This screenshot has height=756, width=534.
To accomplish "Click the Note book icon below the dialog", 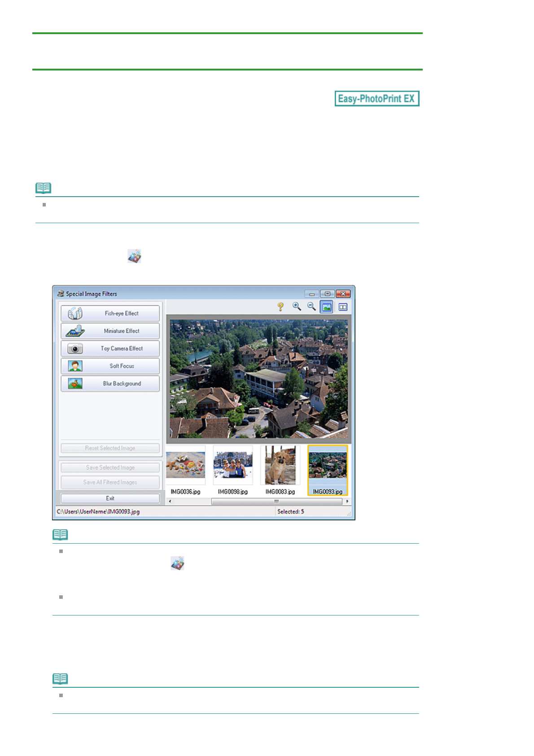I will coord(60,535).
